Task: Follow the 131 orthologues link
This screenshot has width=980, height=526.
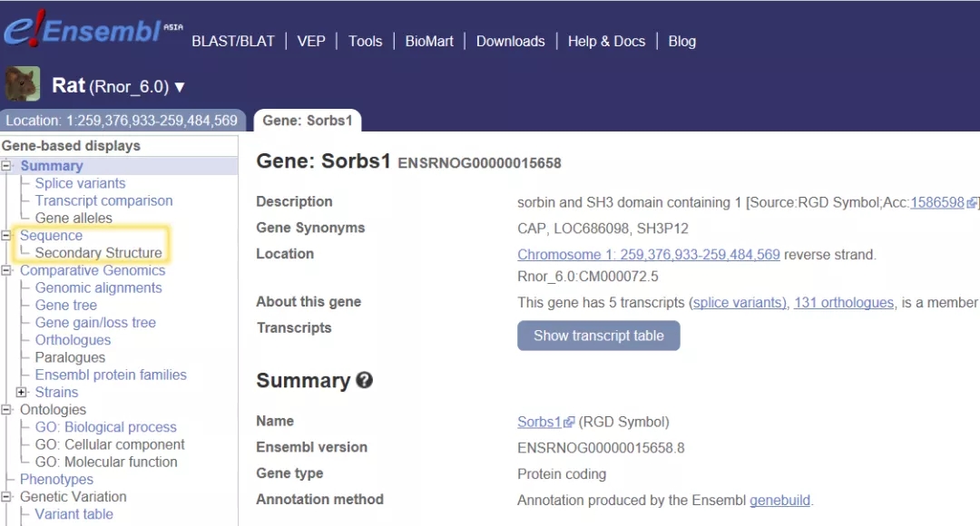Action: click(x=843, y=303)
